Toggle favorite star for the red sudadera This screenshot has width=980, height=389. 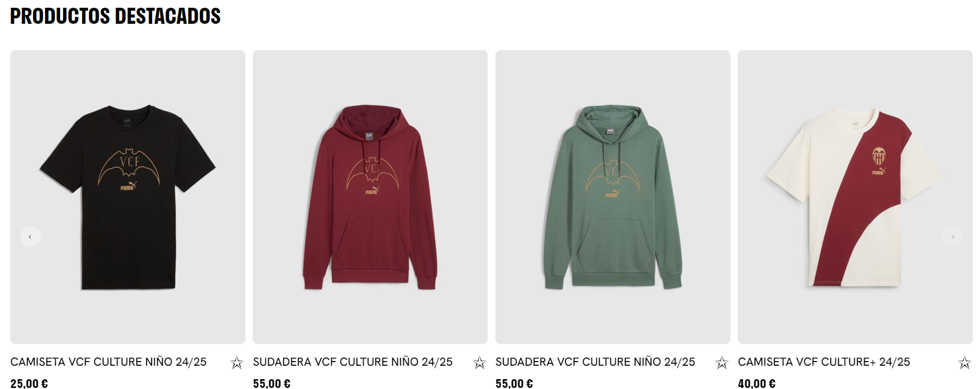tap(479, 363)
